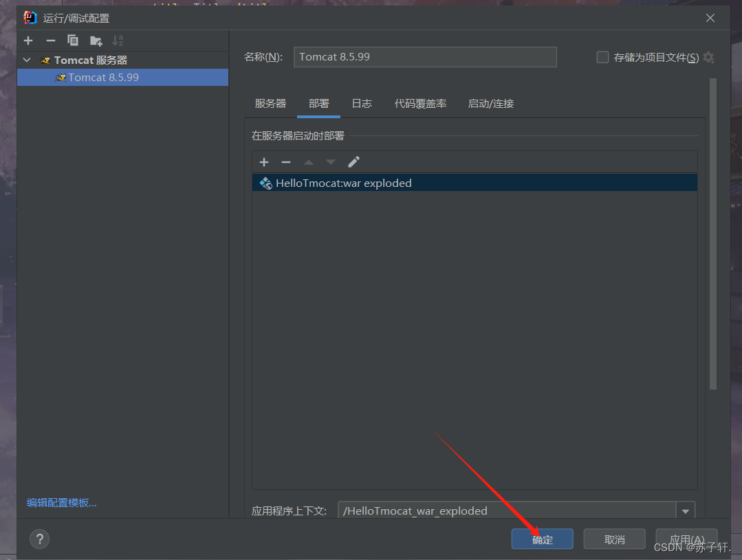Move deployment artifact up
742x560 pixels.
pos(309,162)
